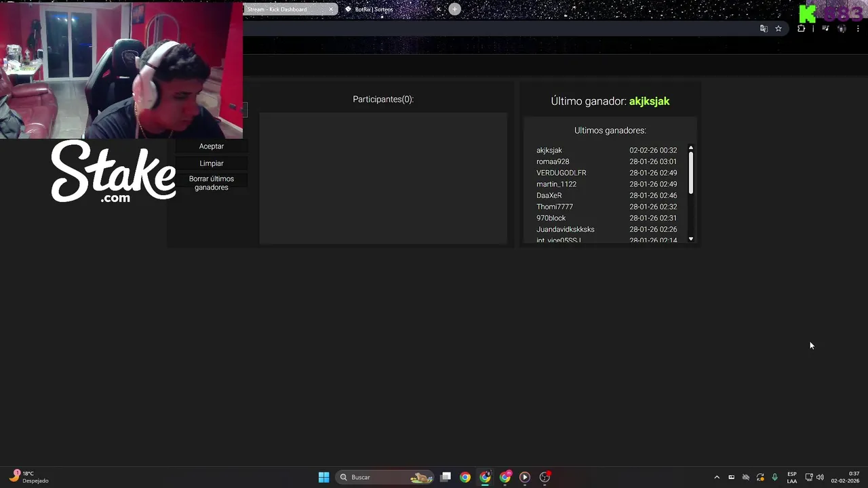
Task: Click the empty Participantes list box
Action: [383, 178]
